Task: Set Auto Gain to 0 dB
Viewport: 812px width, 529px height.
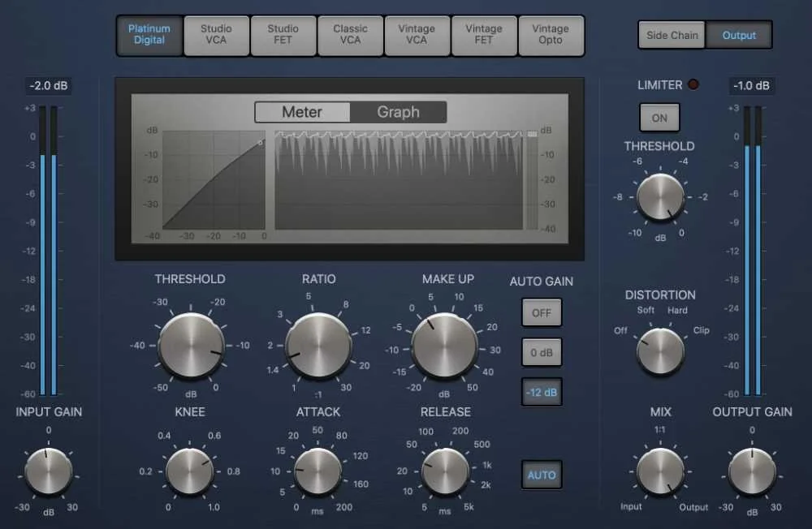Action: click(x=542, y=352)
